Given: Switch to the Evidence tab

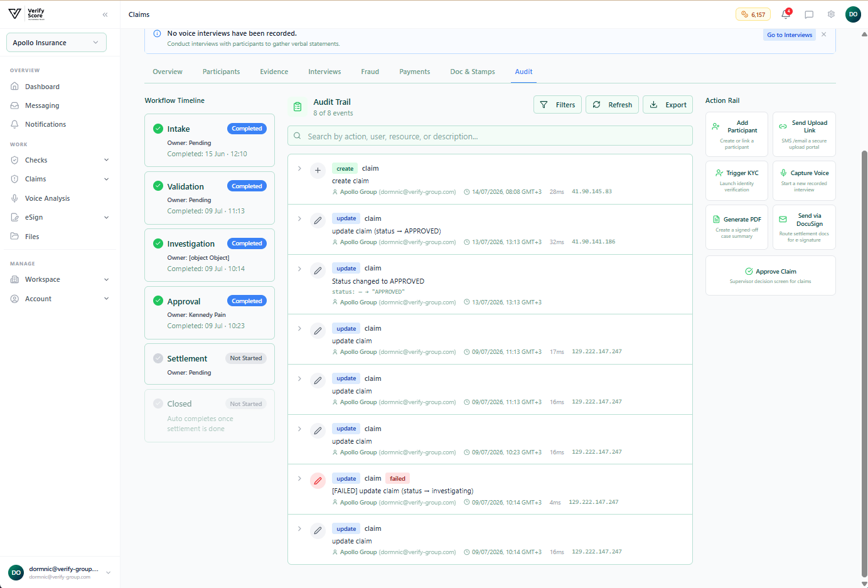Looking at the screenshot, I should pos(274,72).
